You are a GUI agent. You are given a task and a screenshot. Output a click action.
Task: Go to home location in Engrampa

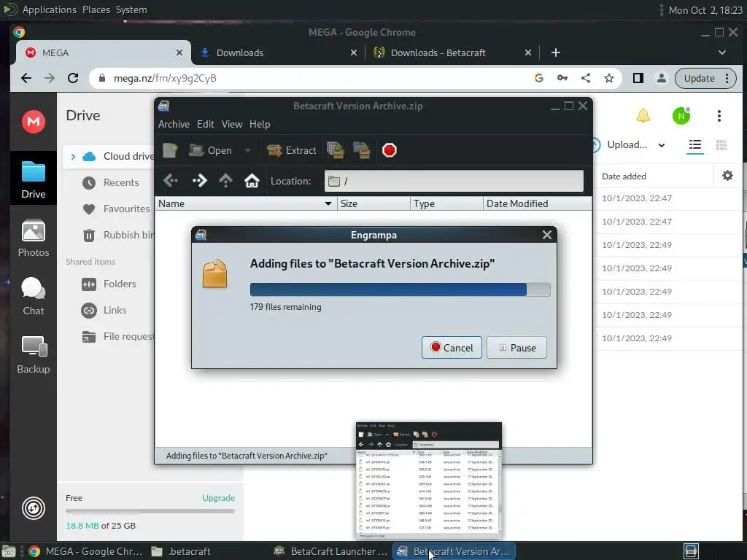(252, 181)
